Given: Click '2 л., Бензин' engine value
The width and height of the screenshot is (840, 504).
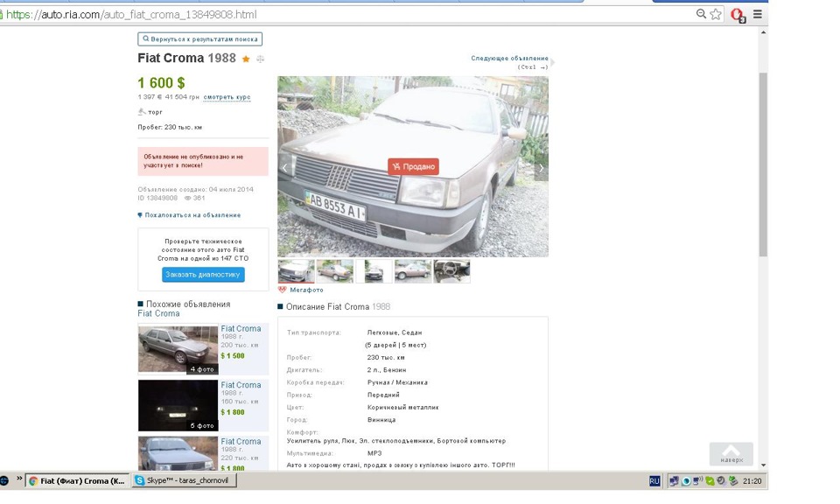Looking at the screenshot, I should point(387,370).
